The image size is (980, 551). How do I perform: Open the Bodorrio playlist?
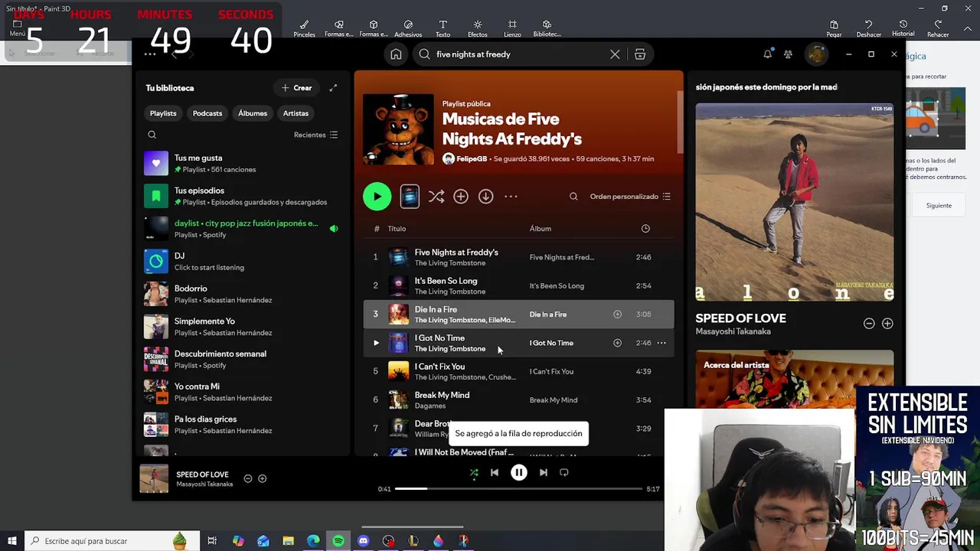point(242,294)
